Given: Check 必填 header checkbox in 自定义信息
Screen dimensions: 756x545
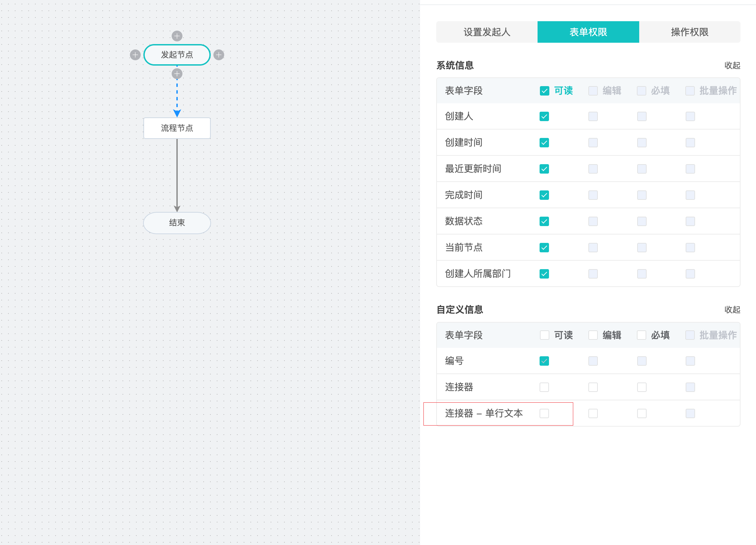Looking at the screenshot, I should pyautogui.click(x=642, y=335).
